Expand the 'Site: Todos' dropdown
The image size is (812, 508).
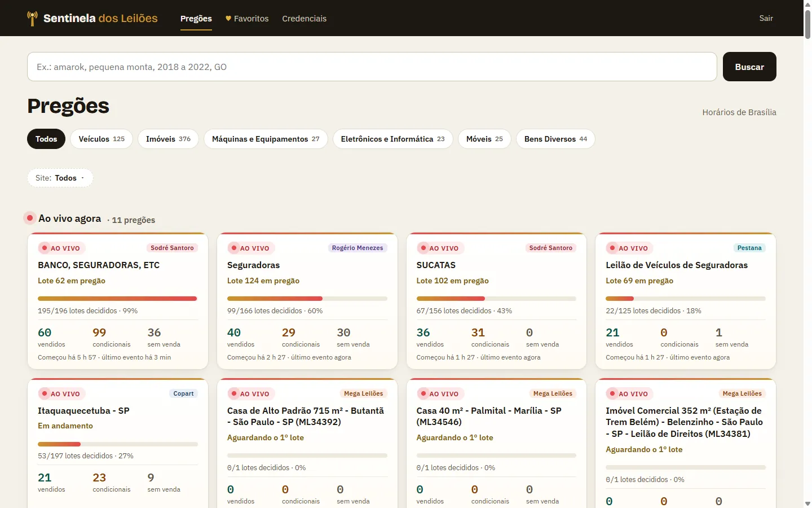tap(60, 178)
